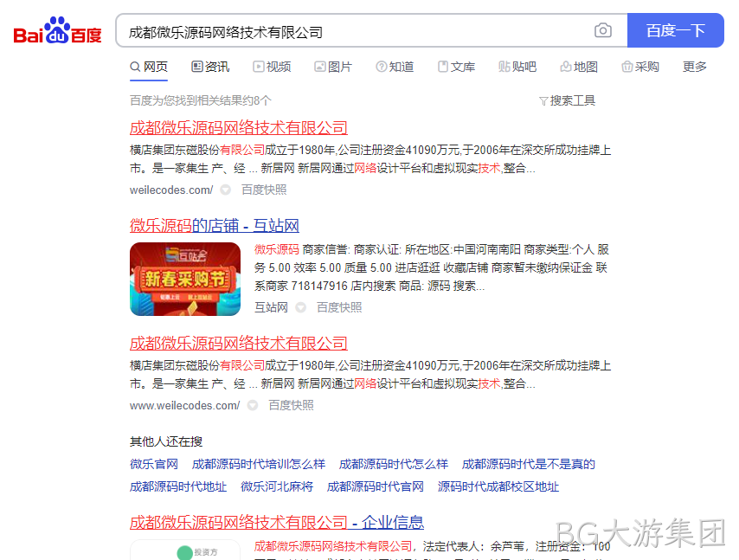739x560 pixels.
Task: Click the weilecodes.com/ URL of first result
Action: tap(171, 190)
